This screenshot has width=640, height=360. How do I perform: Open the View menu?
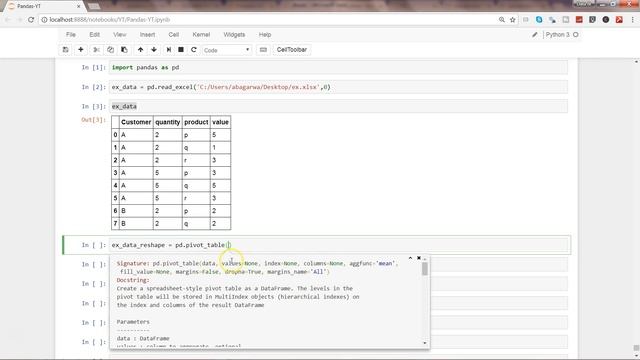(x=120, y=35)
